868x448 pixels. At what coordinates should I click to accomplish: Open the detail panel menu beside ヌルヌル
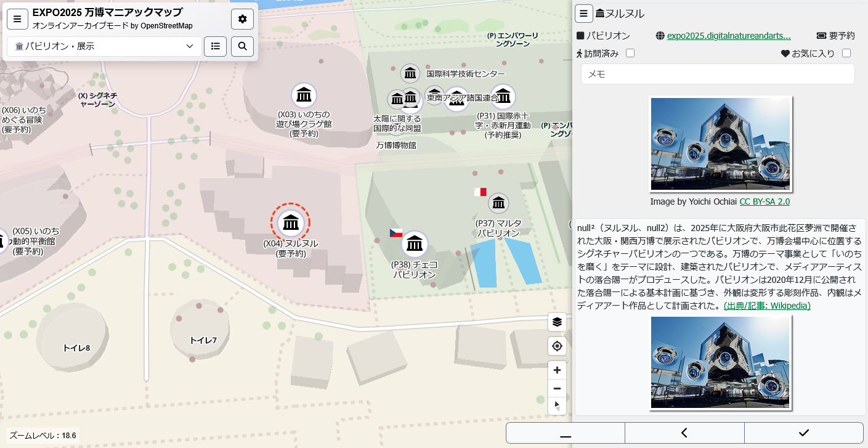click(x=584, y=14)
